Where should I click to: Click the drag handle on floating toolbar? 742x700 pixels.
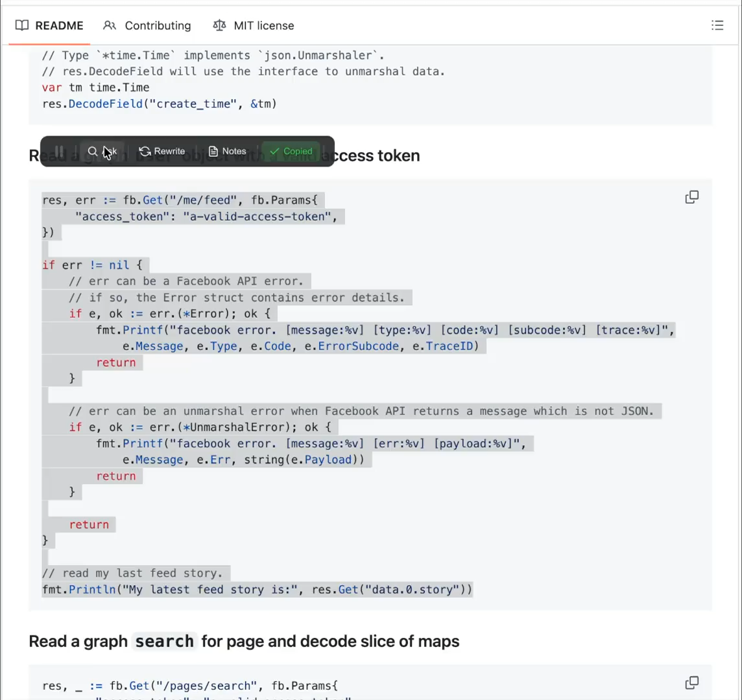59,152
